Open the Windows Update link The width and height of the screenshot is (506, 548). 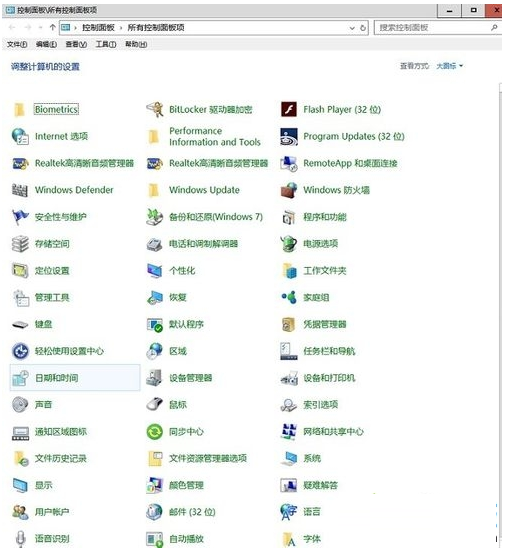[x=204, y=190]
